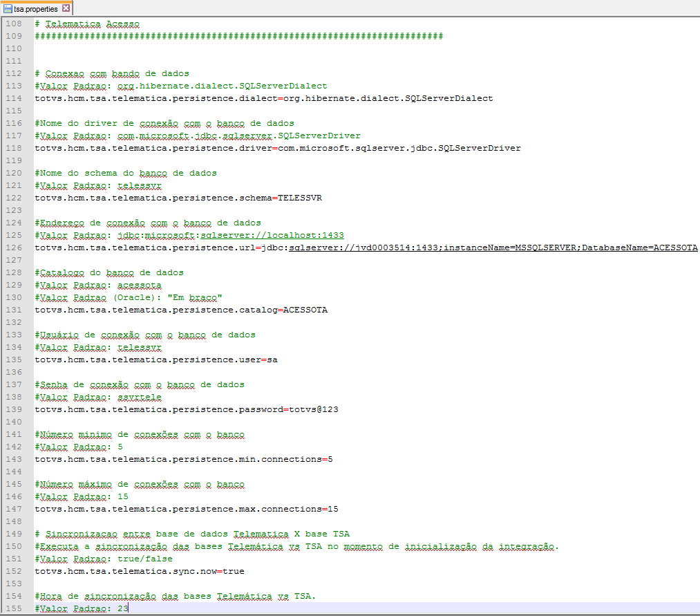
Task: Click the '#Nome do driver de conexão' comment
Action: tap(164, 124)
